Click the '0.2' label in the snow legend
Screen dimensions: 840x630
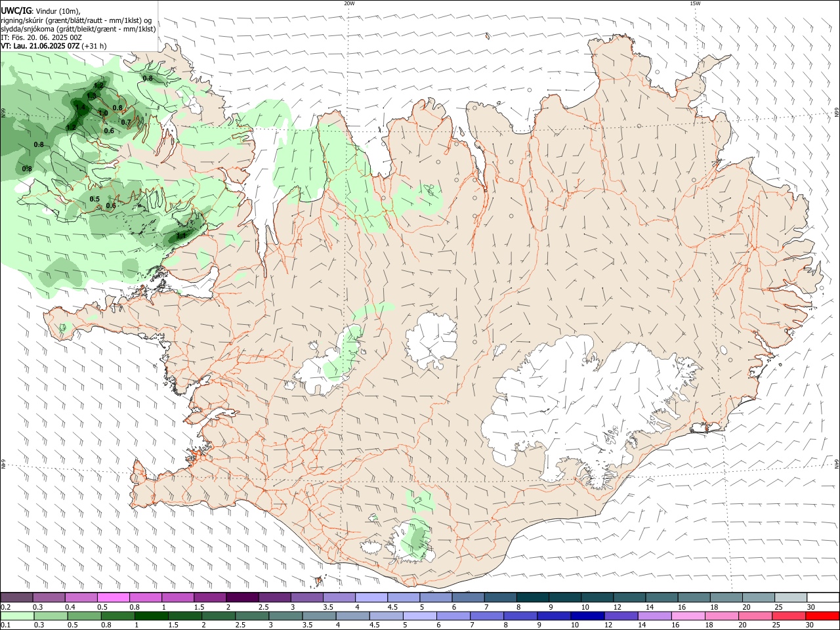pyautogui.click(x=6, y=607)
